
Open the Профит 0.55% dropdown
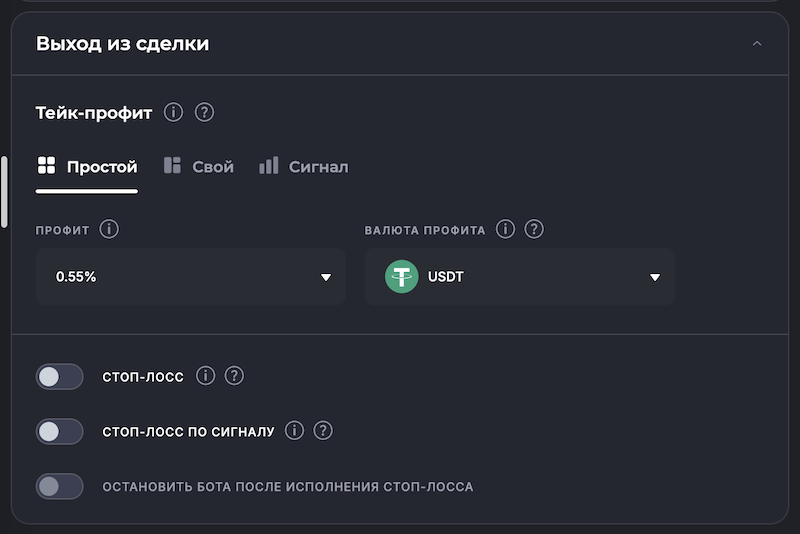click(x=190, y=277)
